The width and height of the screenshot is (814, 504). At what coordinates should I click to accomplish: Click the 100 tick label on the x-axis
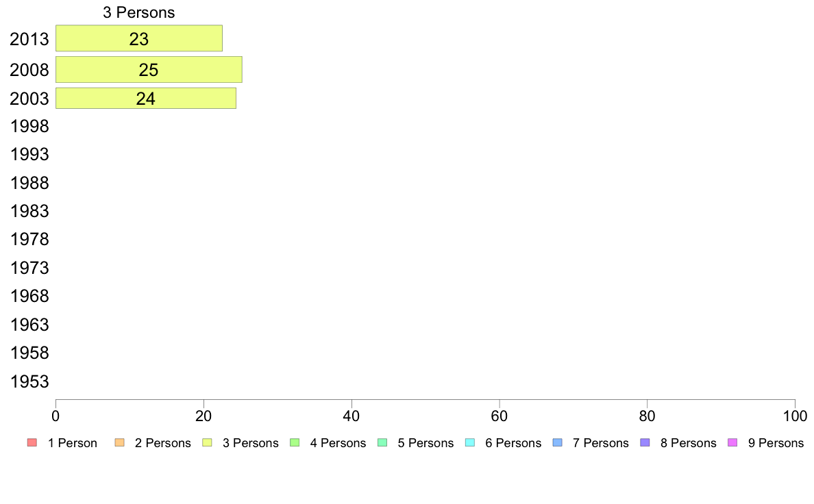pos(794,416)
